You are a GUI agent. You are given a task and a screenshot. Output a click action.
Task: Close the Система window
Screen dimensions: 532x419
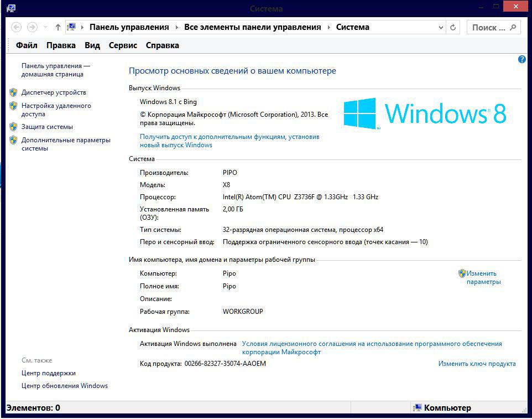pyautogui.click(x=516, y=7)
